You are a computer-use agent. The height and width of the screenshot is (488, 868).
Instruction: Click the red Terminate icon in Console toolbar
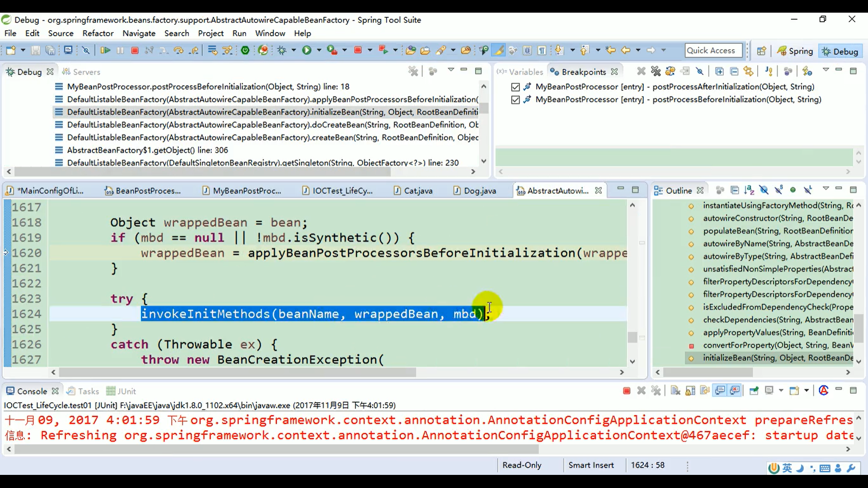pyautogui.click(x=627, y=391)
